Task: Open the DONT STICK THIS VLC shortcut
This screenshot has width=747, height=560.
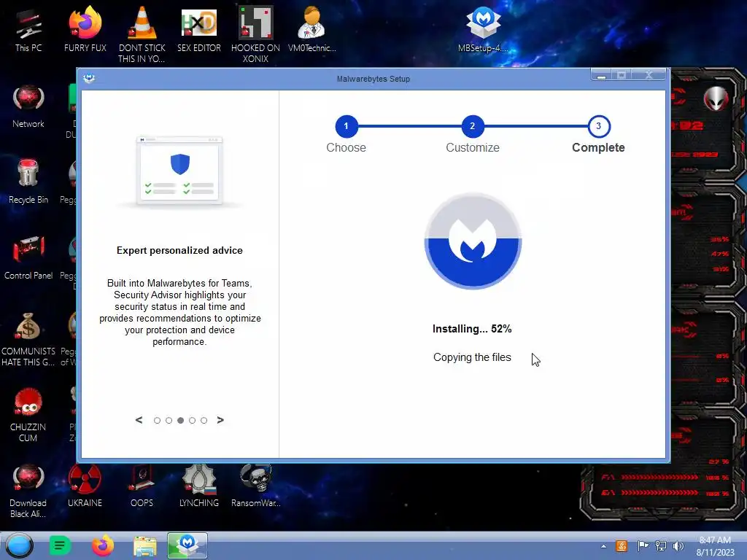Action: (142, 34)
